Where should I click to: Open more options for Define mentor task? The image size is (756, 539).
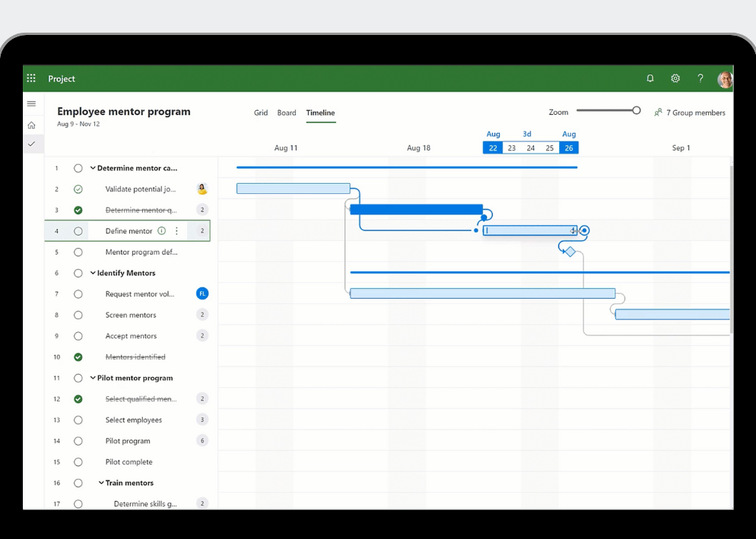[177, 231]
